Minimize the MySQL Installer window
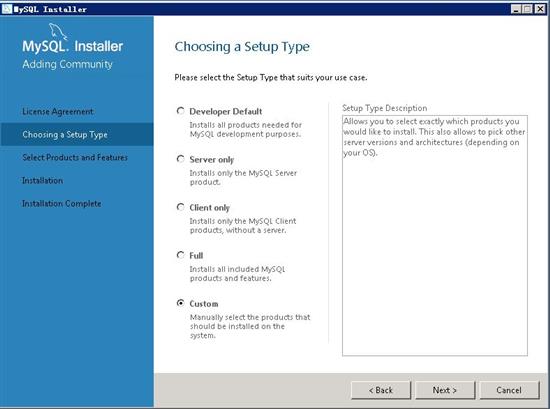 [x=516, y=9]
